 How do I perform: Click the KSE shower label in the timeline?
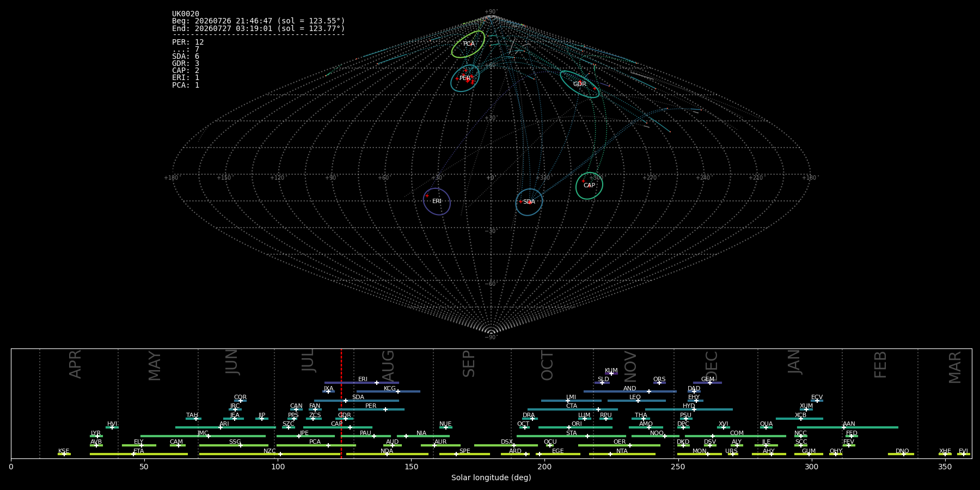(64, 451)
